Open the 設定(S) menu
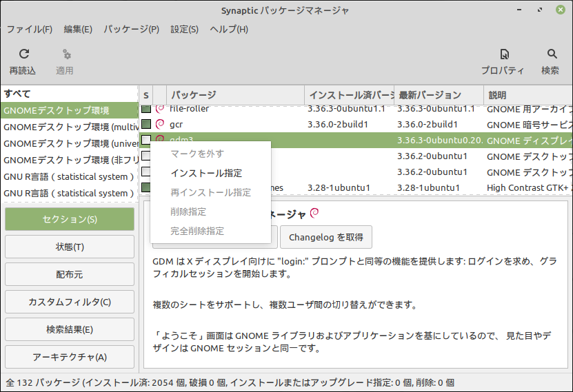This screenshot has width=573, height=392. point(185,29)
